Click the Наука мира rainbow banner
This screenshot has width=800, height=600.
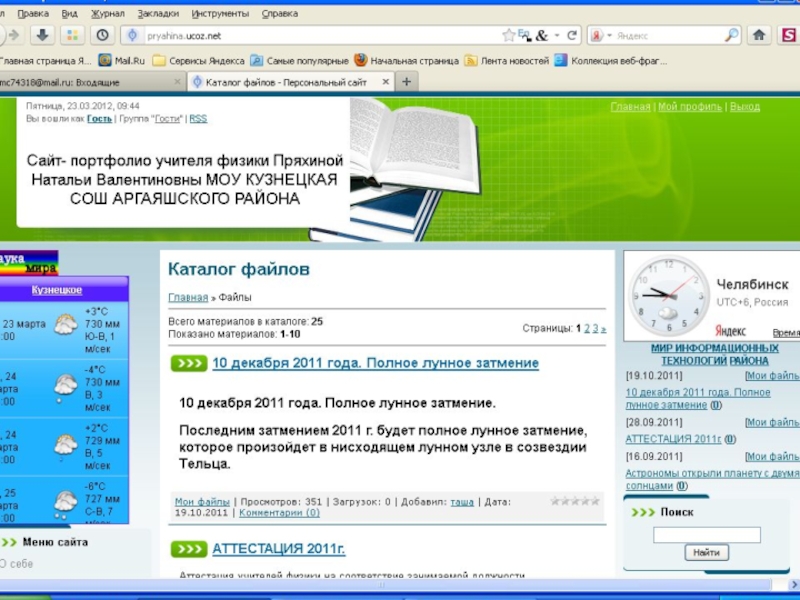[x=29, y=263]
